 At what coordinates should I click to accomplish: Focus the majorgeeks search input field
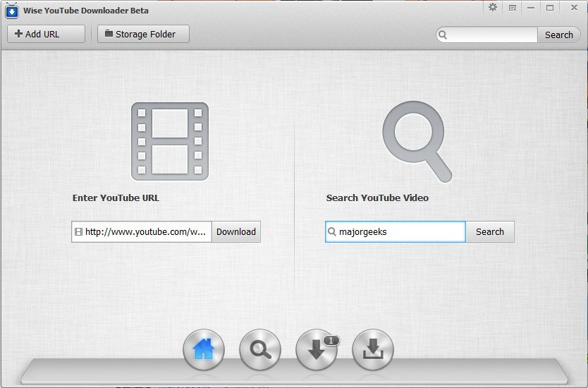[x=396, y=231]
